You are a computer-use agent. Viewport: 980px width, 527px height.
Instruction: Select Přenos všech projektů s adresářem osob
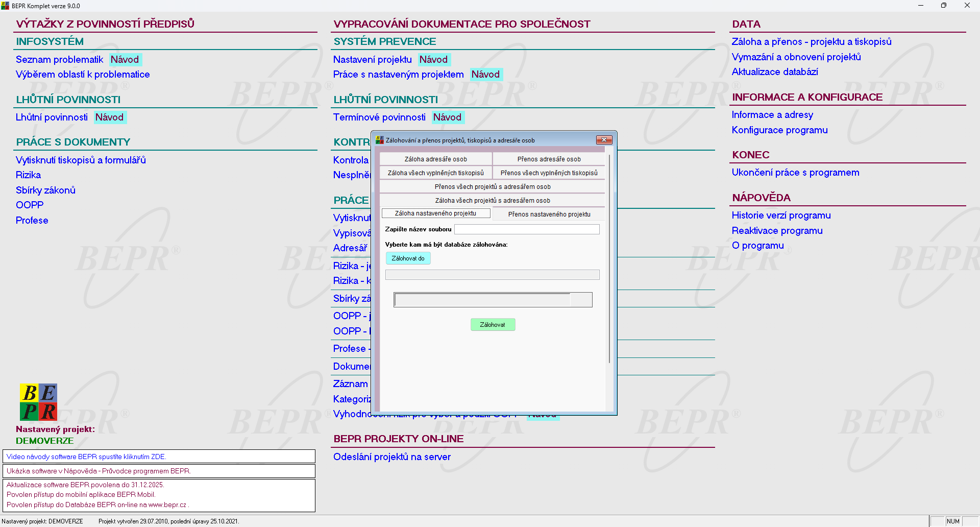[x=493, y=187]
